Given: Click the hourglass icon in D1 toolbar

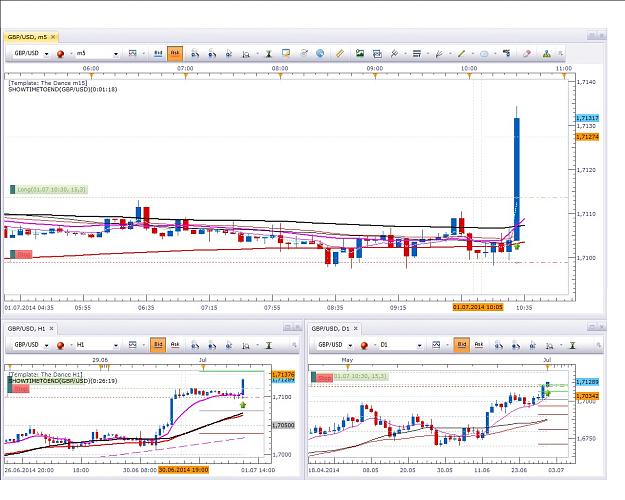Looking at the screenshot, I should (572, 345).
